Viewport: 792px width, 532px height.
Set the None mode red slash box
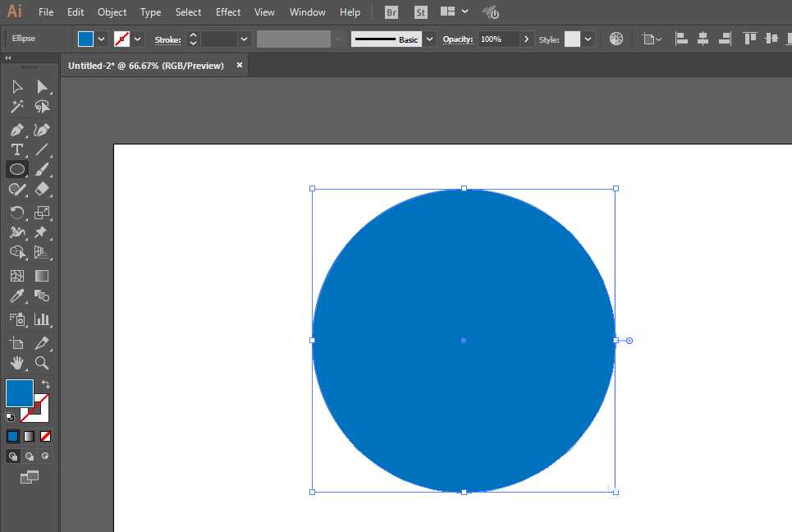pos(45,436)
